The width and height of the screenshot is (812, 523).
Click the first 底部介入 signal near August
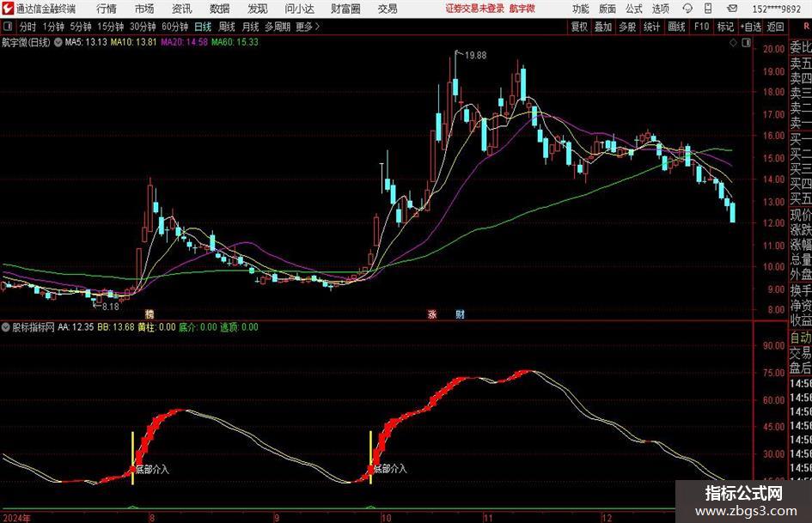click(152, 469)
